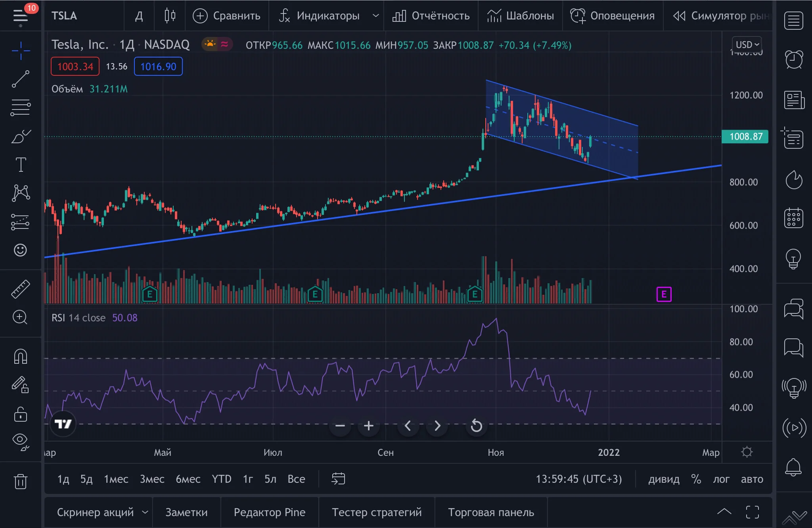Viewport: 812px width, 528px height.
Task: Open the 'Д' timeframe interval selector
Action: (139, 15)
